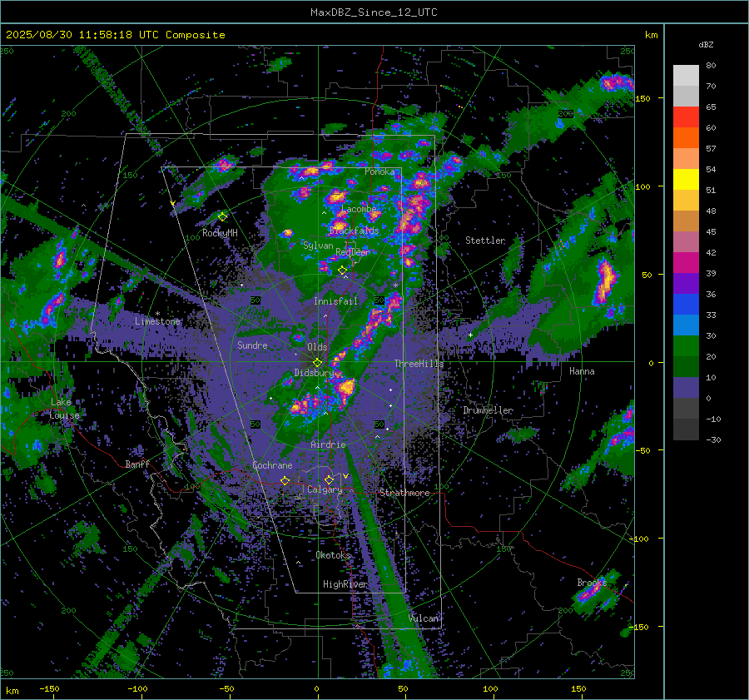Image resolution: width=749 pixels, height=700 pixels.
Task: Click the 2025/08/30 11:58:18 UTC Composite timestamp
Action: [115, 35]
